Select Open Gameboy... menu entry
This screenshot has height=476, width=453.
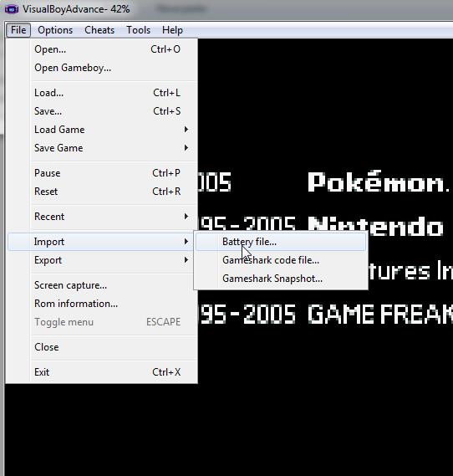pyautogui.click(x=102, y=68)
